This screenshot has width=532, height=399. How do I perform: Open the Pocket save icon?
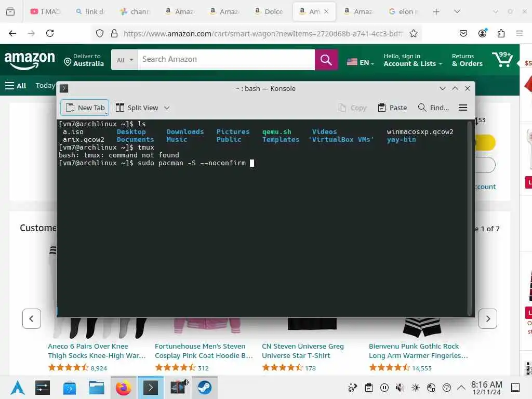pos(463,33)
